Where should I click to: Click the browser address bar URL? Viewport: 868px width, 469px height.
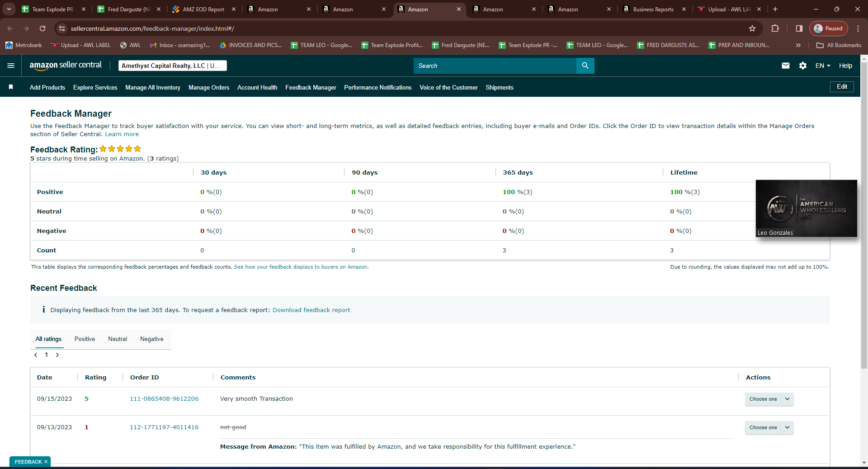[152, 28]
